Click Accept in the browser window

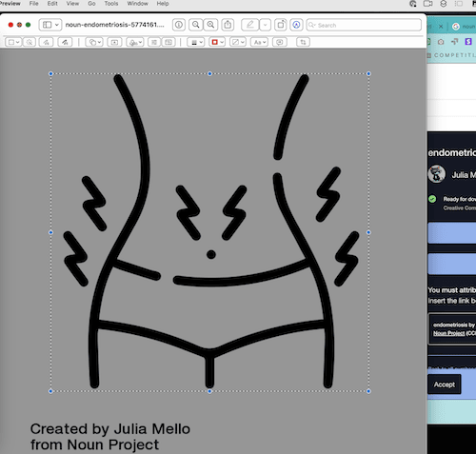[x=445, y=385]
